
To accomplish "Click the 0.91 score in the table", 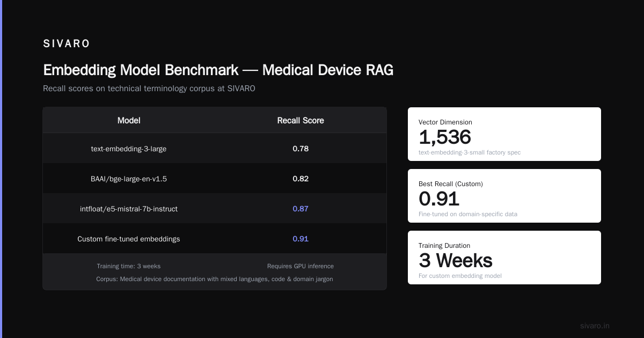I will pyautogui.click(x=301, y=239).
